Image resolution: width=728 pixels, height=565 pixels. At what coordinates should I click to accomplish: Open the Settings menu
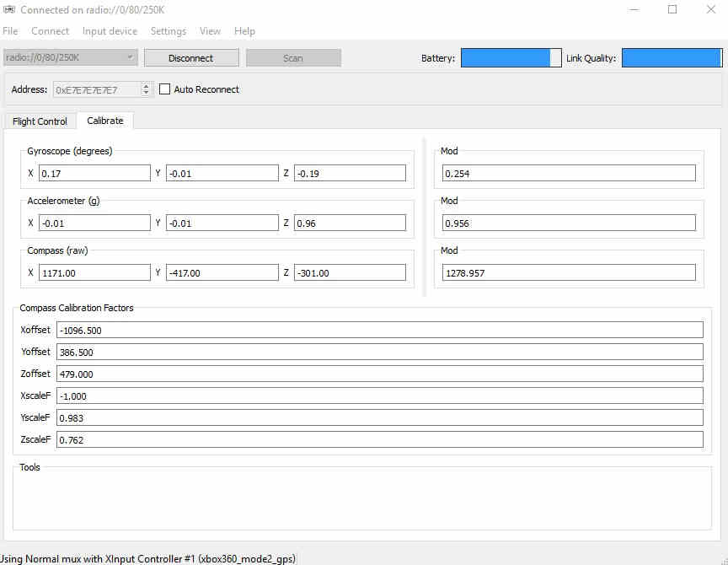pos(169,31)
